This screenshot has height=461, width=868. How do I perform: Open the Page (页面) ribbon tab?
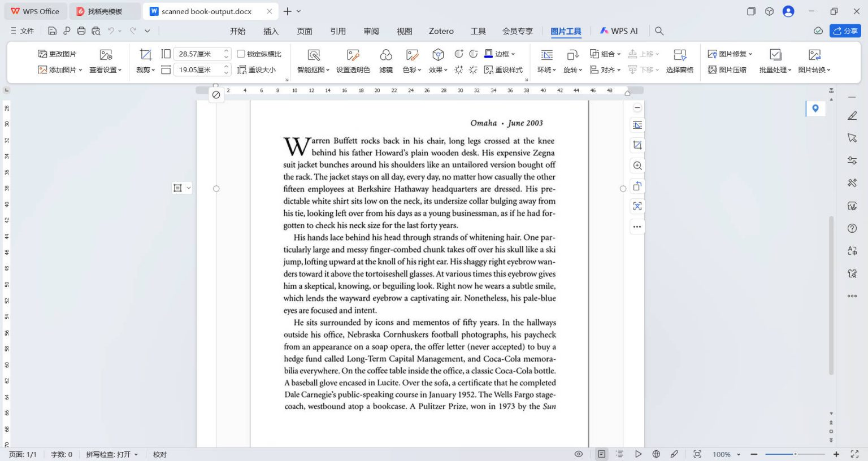coord(305,31)
